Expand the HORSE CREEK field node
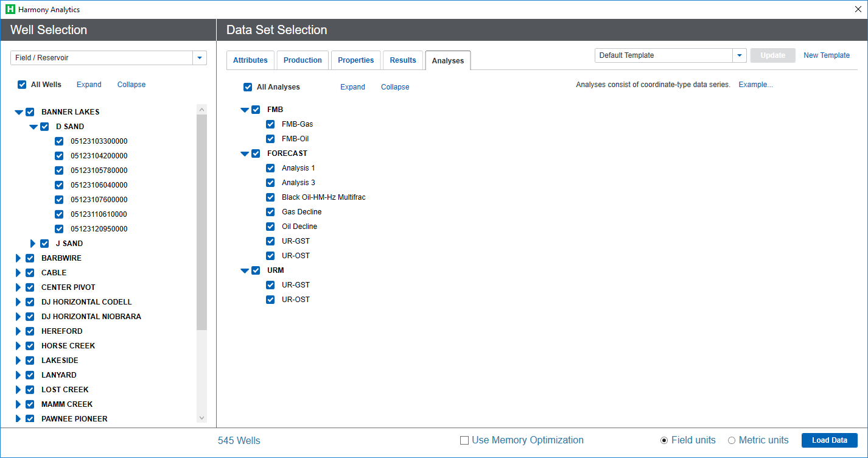Viewport: 868px width, 458px height. [x=18, y=346]
